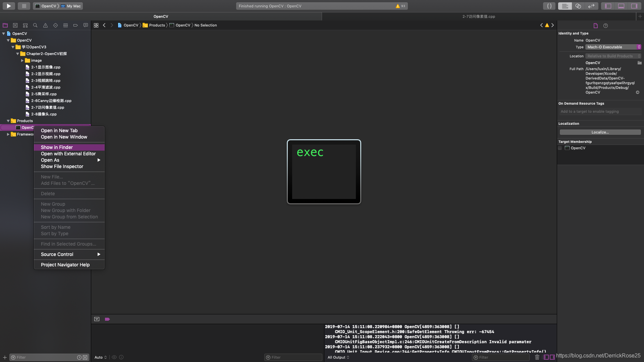
Task: Click the Stop button in toolbar
Action: pyautogui.click(x=24, y=6)
